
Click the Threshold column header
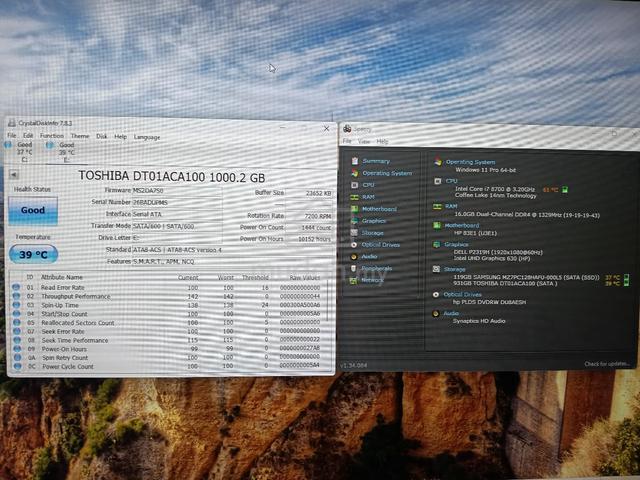click(255, 278)
